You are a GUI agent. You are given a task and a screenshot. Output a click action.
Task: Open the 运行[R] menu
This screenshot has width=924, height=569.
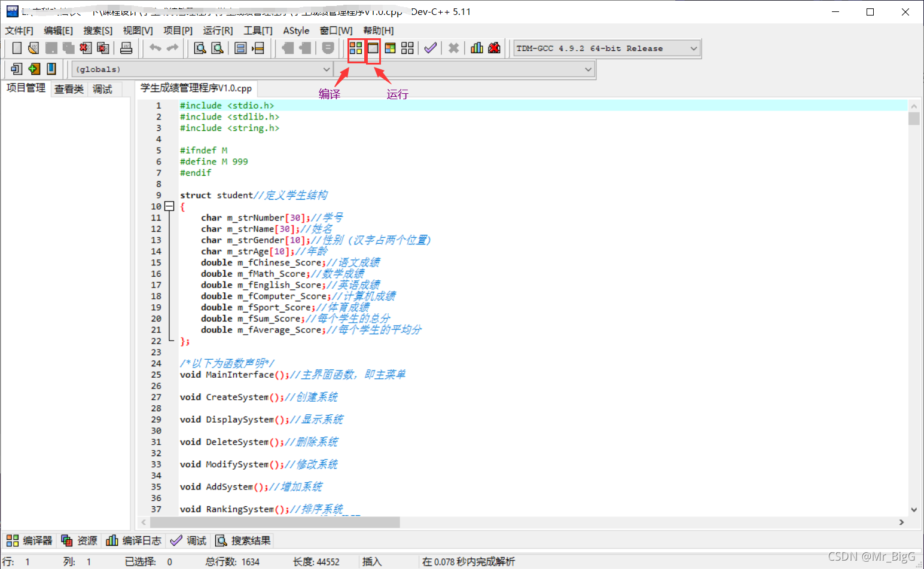(x=218, y=30)
